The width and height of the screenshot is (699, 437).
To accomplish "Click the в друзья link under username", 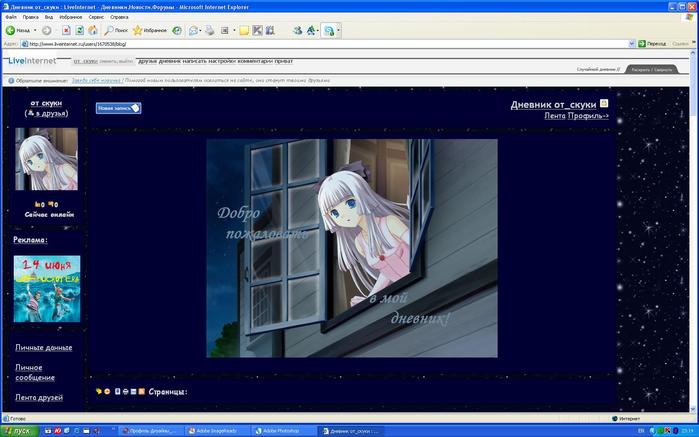I will pos(51,113).
